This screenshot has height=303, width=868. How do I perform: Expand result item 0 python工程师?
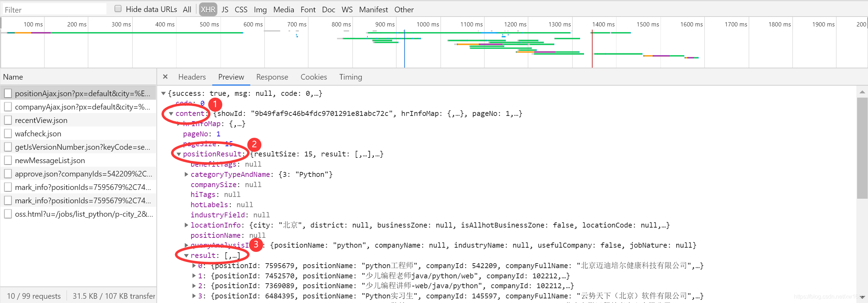coord(194,266)
